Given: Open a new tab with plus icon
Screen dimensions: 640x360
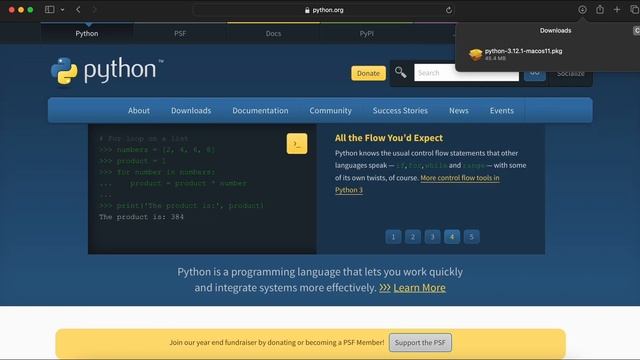Looking at the screenshot, I should click(617, 9).
